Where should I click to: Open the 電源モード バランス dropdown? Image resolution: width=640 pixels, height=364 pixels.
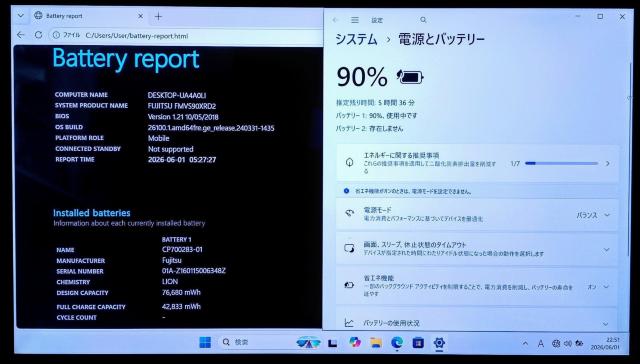(x=593, y=215)
